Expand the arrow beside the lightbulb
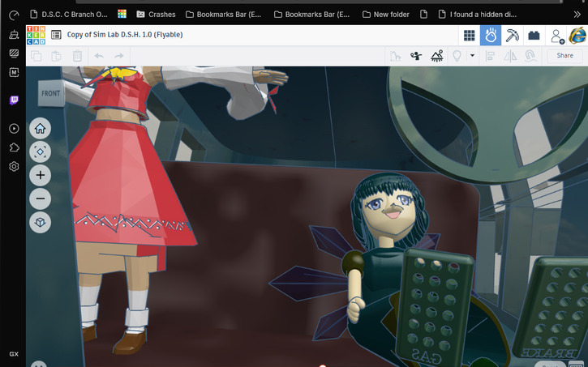Viewport: 588px width, 367px height. pyautogui.click(x=473, y=55)
